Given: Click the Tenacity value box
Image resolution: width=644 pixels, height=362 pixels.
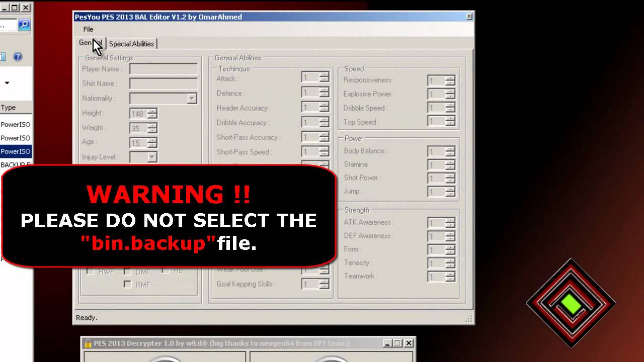Looking at the screenshot, I should point(437,263).
